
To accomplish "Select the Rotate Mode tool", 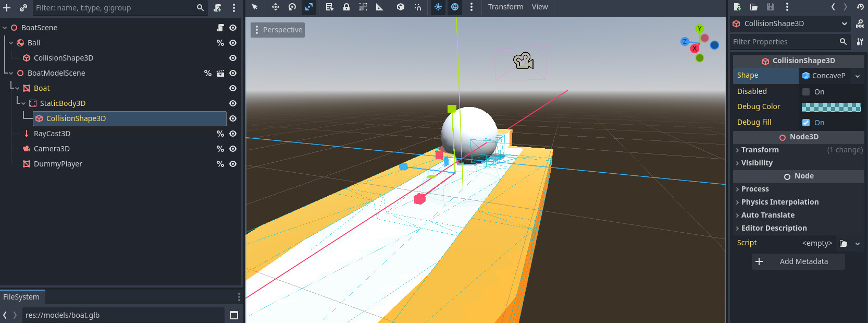I will tap(292, 7).
